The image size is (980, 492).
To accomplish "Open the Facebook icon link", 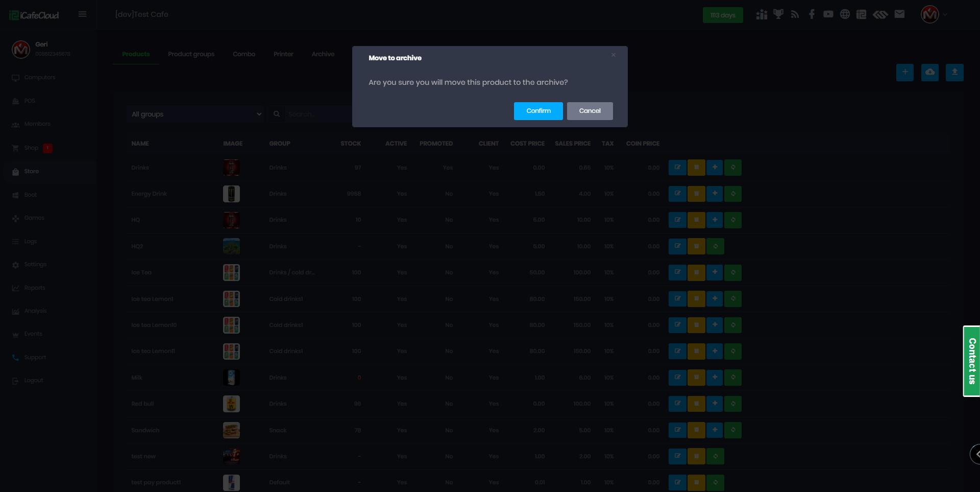I will pyautogui.click(x=812, y=14).
